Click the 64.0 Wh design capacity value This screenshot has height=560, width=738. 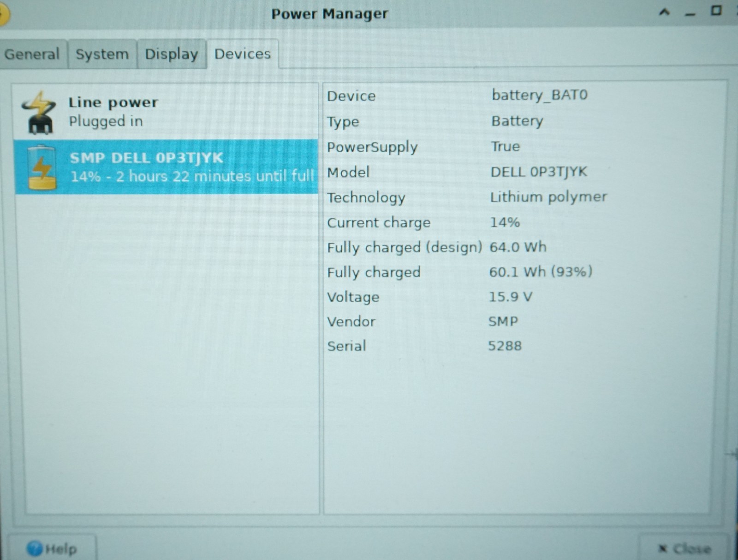point(518,247)
